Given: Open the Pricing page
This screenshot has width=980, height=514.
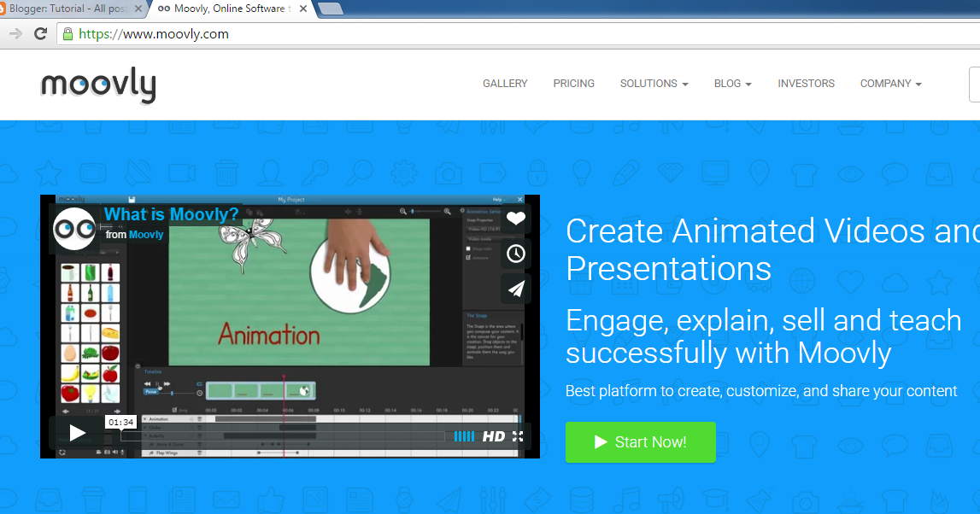Looking at the screenshot, I should point(574,84).
